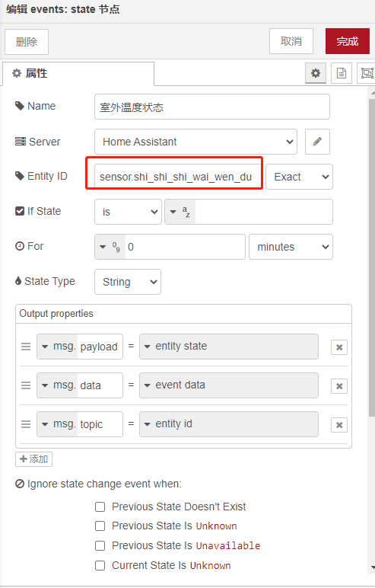Switch to the 属性 tab
The width and height of the screenshot is (375, 588).
point(78,73)
